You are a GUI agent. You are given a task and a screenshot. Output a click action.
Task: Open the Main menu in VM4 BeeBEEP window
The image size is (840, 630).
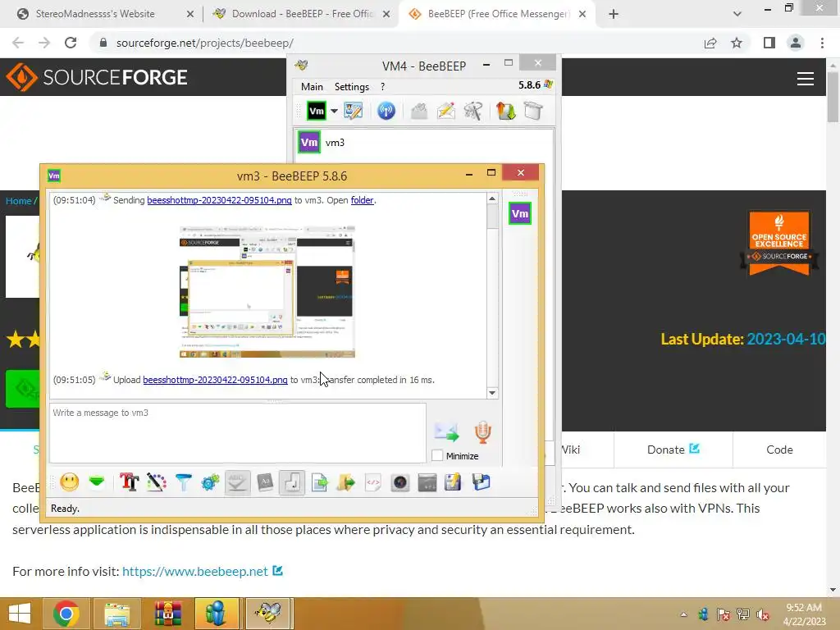tap(312, 87)
